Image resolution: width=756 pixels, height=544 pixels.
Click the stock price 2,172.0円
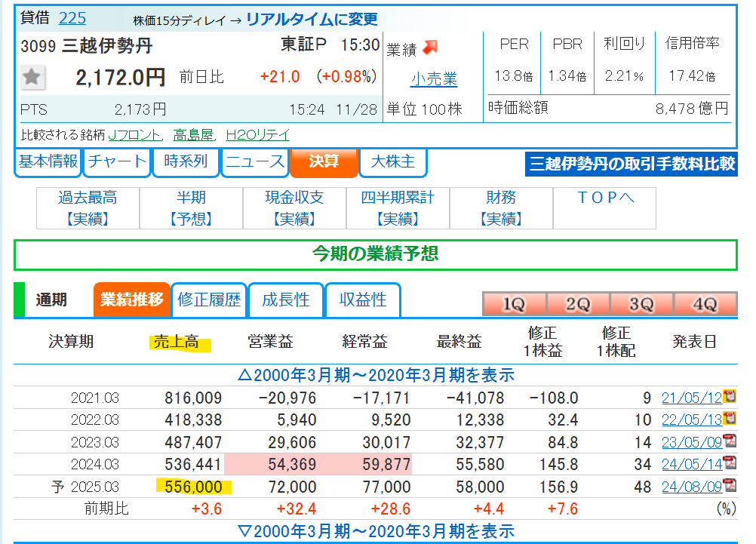point(121,78)
